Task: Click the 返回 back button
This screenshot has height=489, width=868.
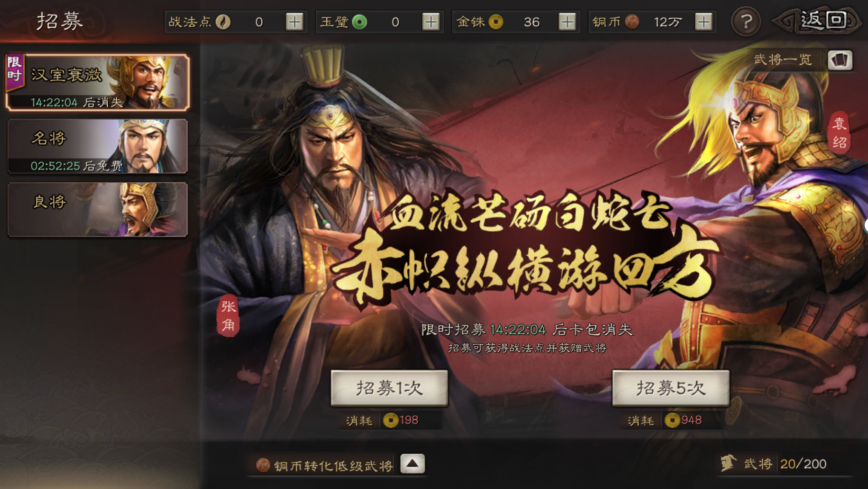Action: 818,21
